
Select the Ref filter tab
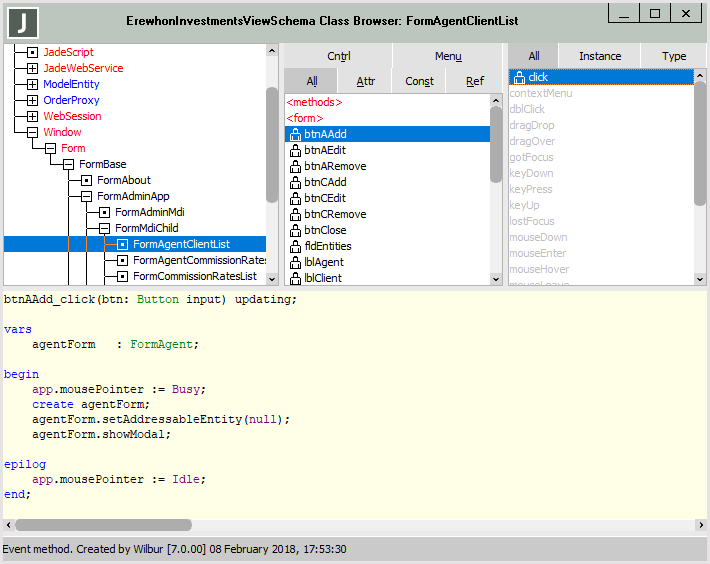474,82
